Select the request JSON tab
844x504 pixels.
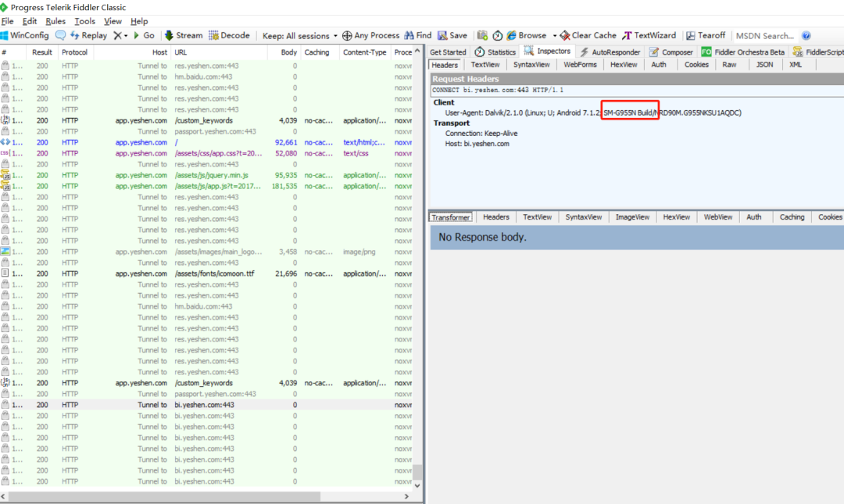click(x=764, y=65)
